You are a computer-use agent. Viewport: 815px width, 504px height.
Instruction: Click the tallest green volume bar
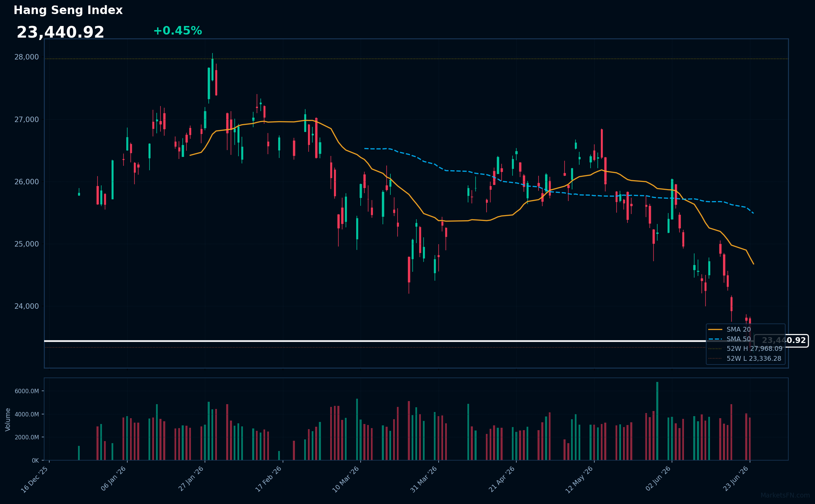click(657, 421)
